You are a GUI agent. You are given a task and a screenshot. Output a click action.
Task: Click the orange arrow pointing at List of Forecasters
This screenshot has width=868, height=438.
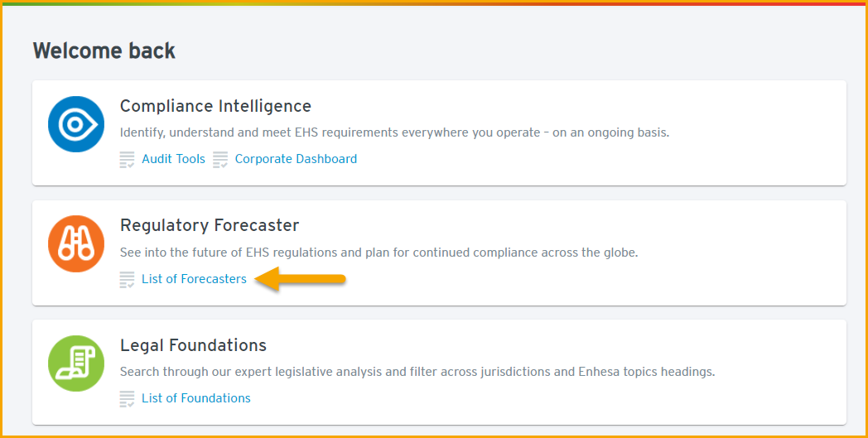tap(301, 278)
